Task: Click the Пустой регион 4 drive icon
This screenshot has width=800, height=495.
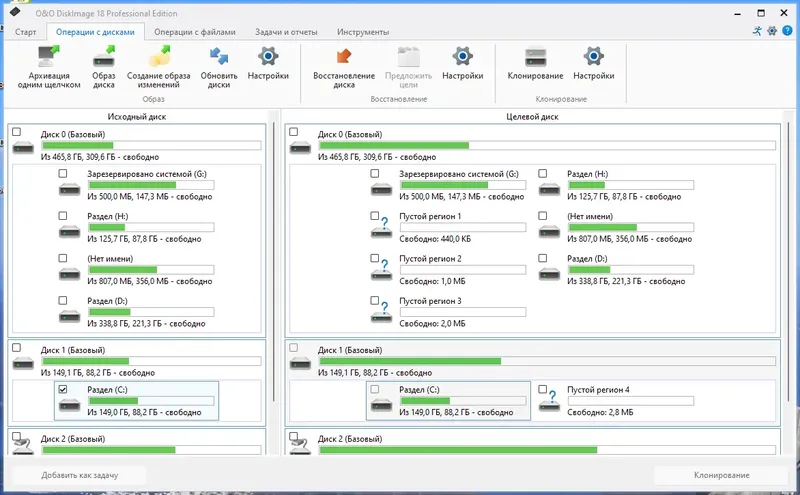Action: (549, 402)
